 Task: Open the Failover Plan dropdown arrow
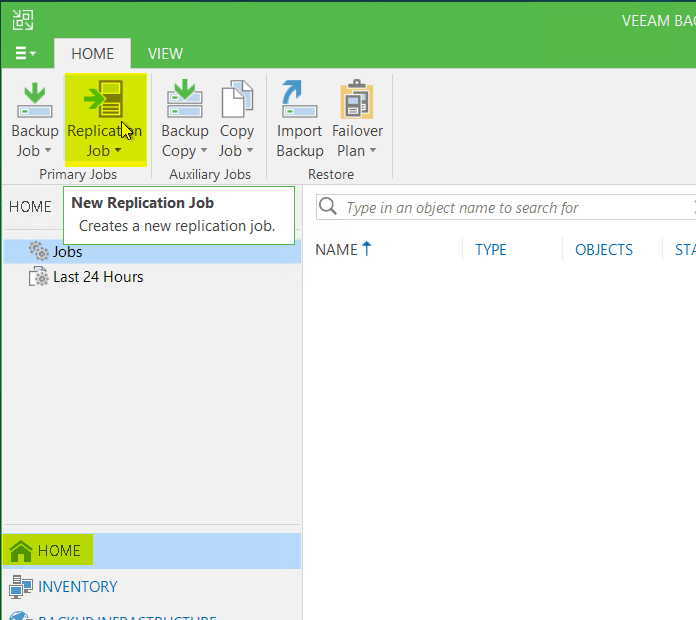(373, 150)
